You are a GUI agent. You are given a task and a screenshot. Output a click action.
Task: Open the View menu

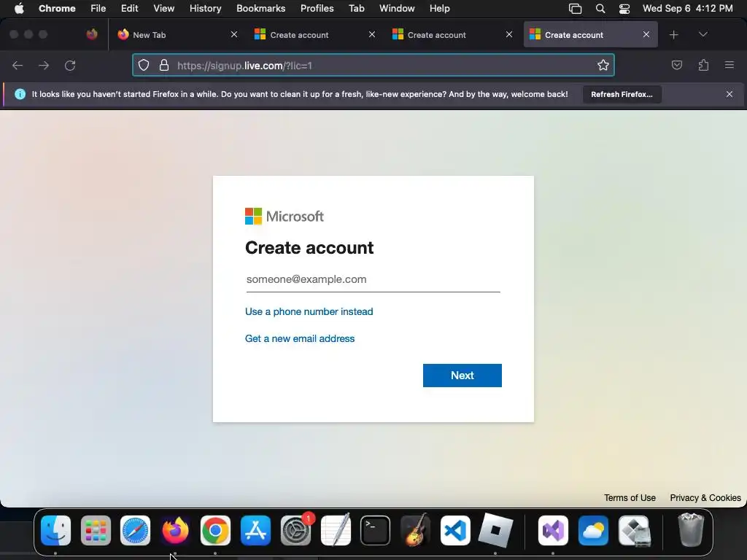[163, 9]
